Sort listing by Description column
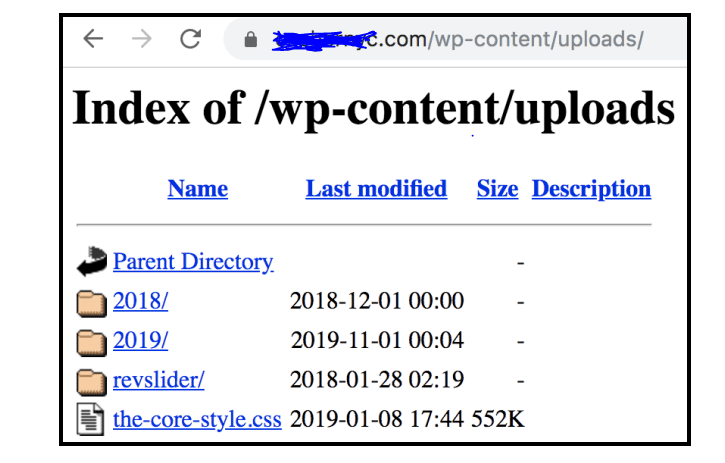 pyautogui.click(x=591, y=190)
